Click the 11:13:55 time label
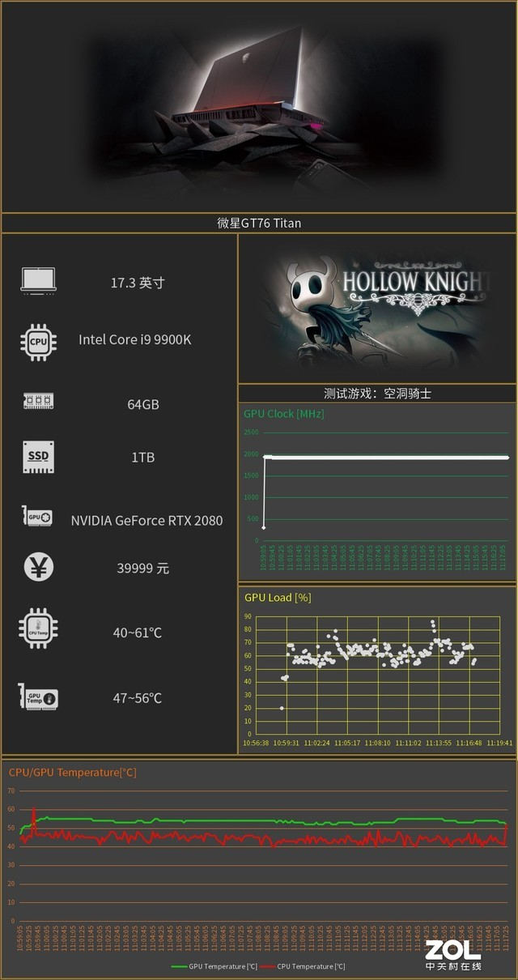The image size is (518, 980). (439, 742)
